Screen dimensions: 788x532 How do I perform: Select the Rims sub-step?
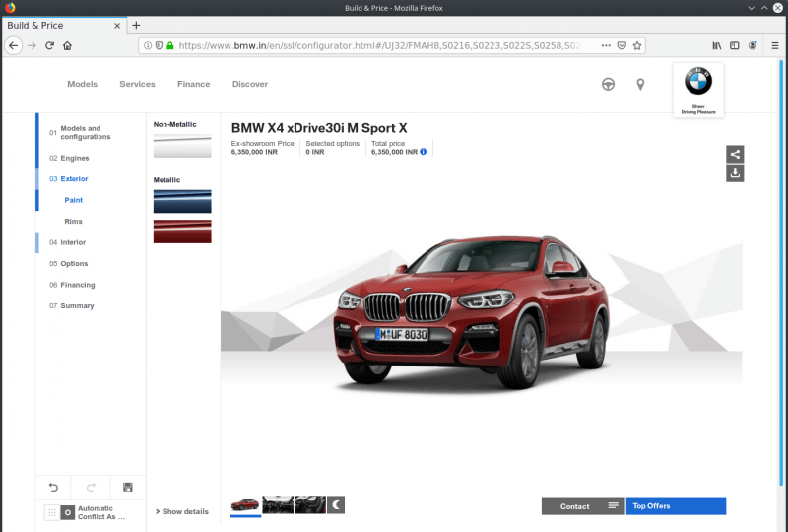pos(73,222)
